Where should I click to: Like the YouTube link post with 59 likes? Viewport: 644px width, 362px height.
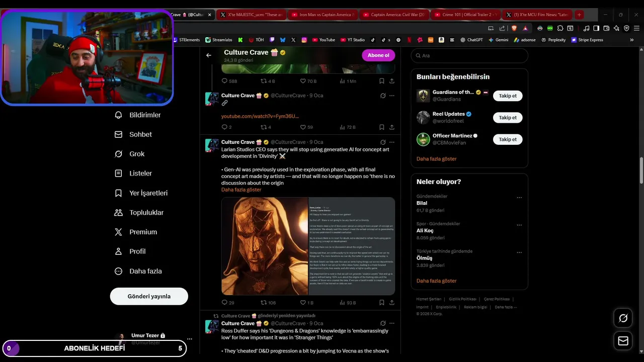[x=303, y=127]
